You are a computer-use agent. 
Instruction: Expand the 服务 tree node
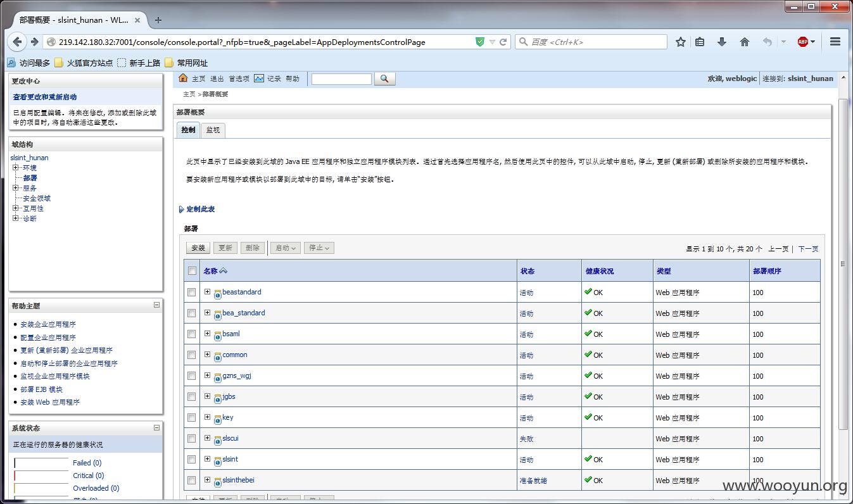click(x=16, y=188)
